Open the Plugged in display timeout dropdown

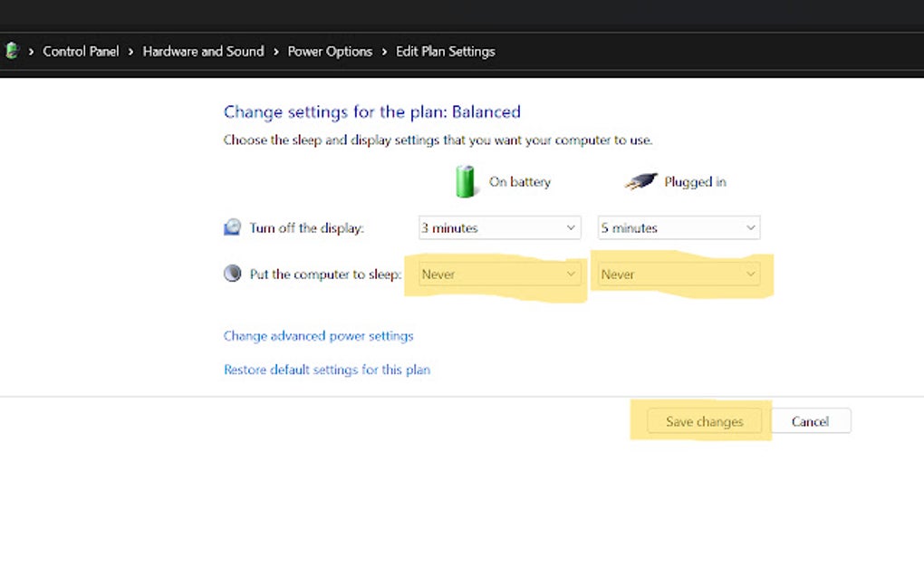click(x=679, y=228)
